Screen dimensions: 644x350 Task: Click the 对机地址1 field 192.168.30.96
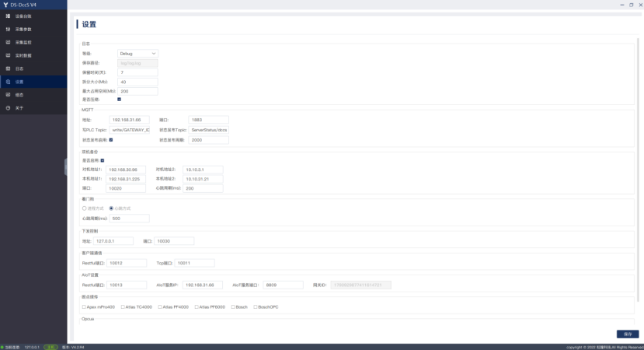[126, 170]
